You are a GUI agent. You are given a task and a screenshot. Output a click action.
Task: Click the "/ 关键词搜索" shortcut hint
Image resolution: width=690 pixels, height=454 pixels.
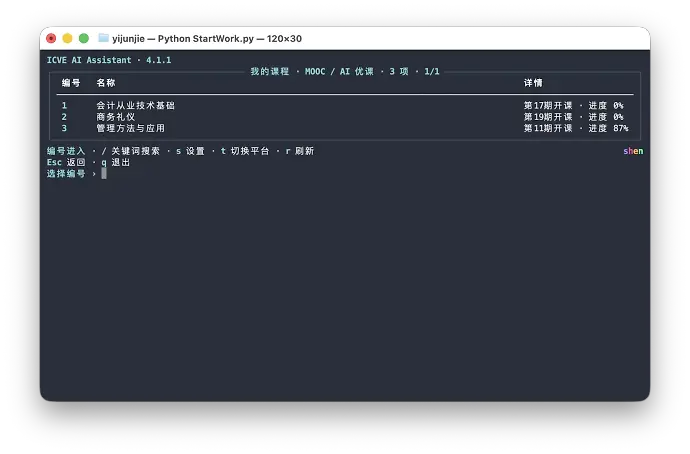(131, 151)
